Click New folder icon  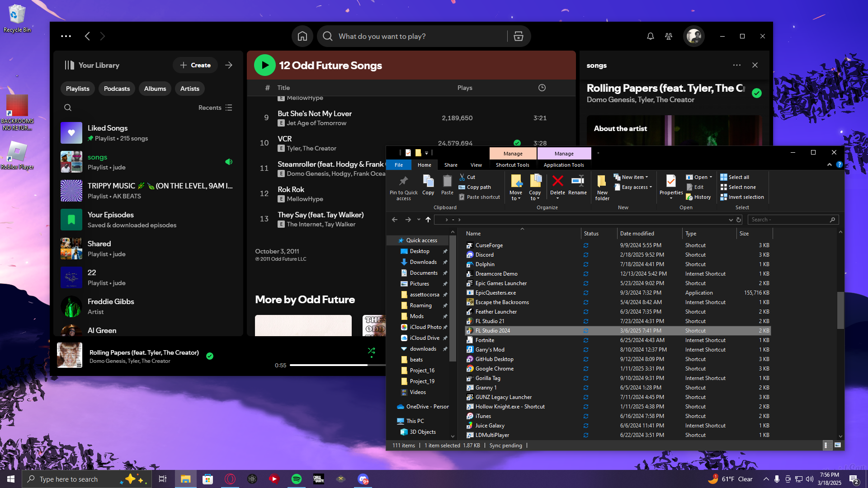602,187
